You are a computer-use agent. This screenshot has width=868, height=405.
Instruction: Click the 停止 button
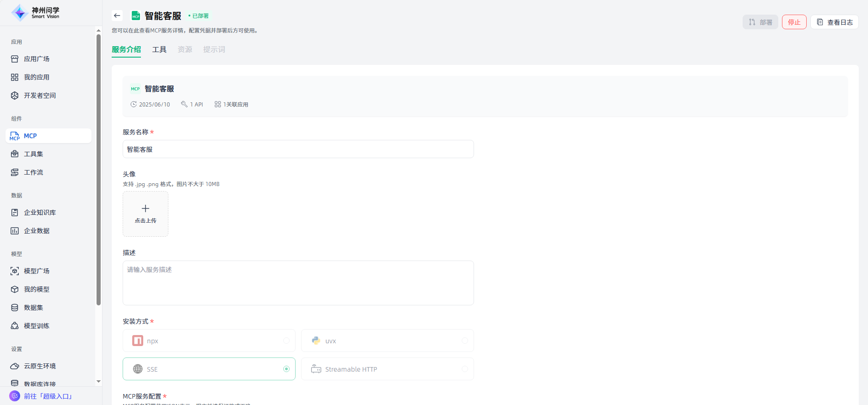click(794, 22)
